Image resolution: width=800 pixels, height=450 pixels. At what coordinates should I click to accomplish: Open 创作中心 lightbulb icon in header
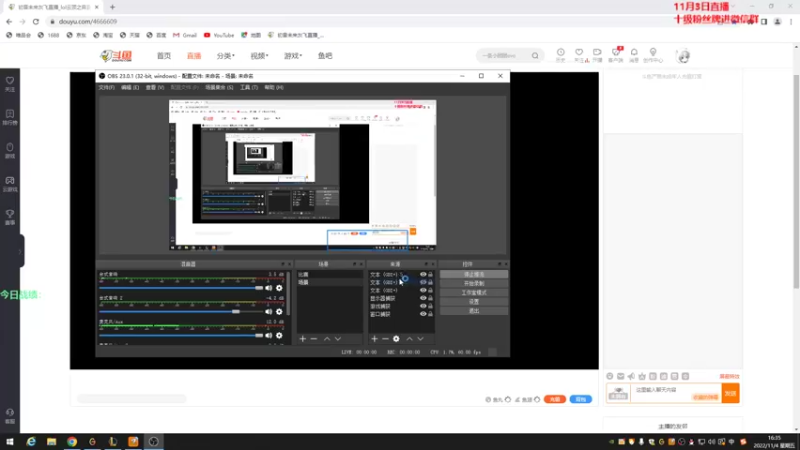[653, 55]
